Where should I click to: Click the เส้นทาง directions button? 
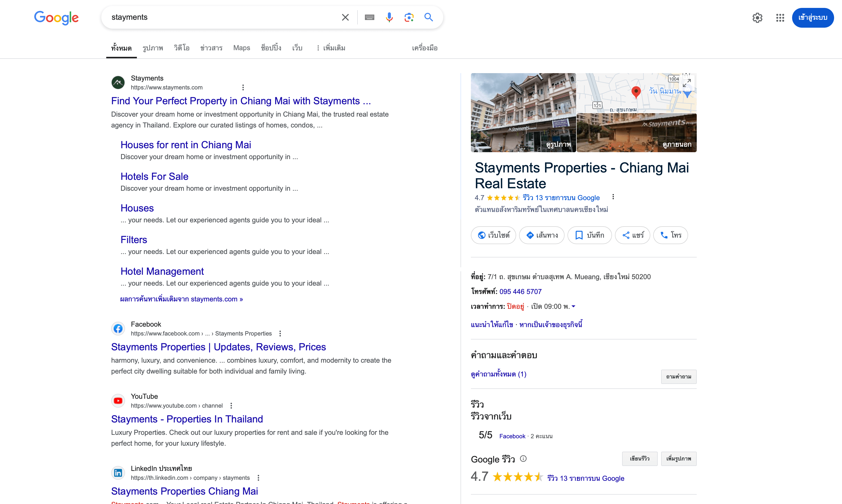(541, 235)
